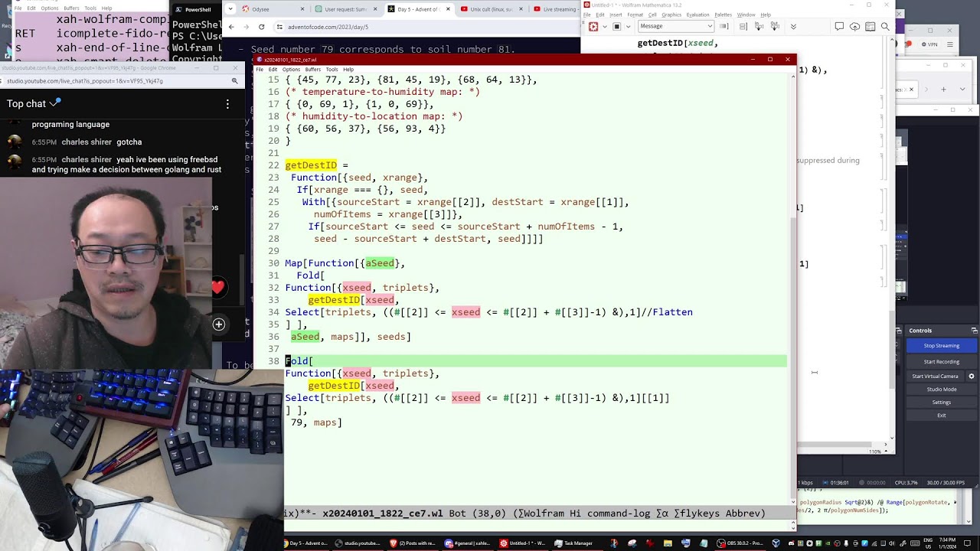Click the abort evaluation square icon in Mathematica

[616, 26]
